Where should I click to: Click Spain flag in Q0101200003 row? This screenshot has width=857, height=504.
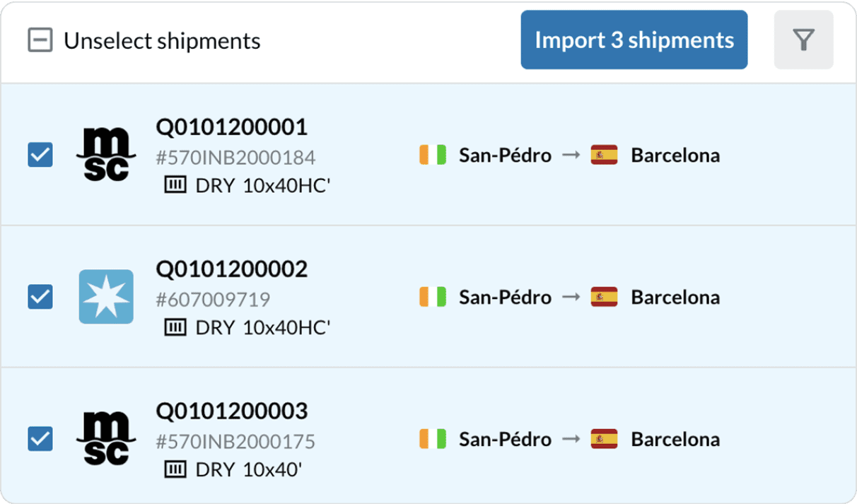(604, 439)
